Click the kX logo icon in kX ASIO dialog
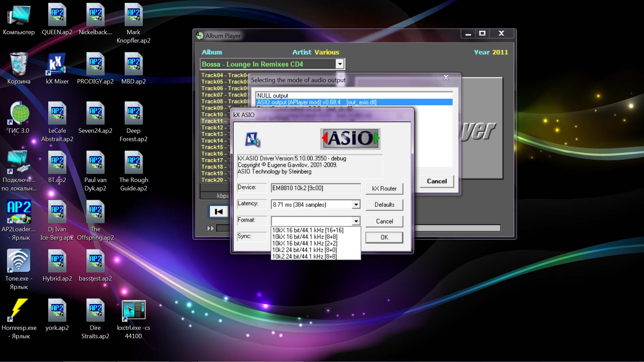 tap(253, 139)
